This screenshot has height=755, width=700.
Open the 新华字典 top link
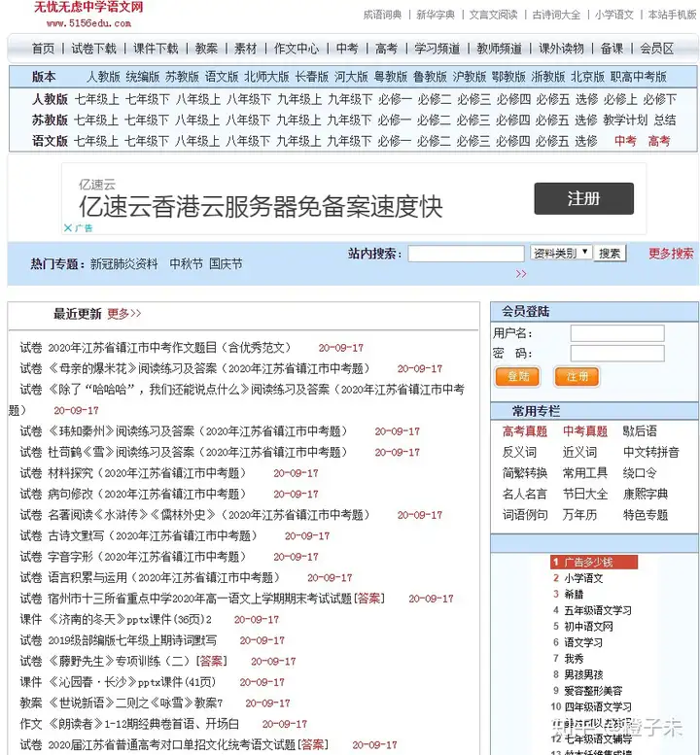[436, 15]
